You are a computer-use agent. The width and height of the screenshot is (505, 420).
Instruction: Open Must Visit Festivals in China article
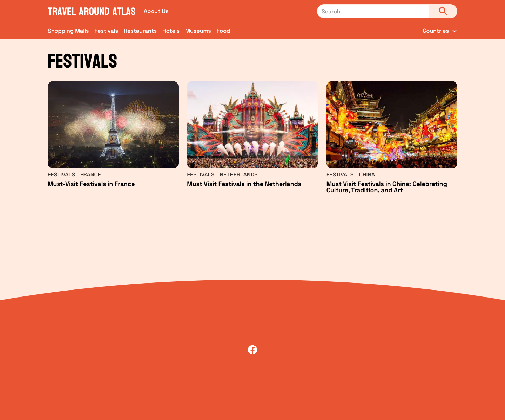[387, 187]
